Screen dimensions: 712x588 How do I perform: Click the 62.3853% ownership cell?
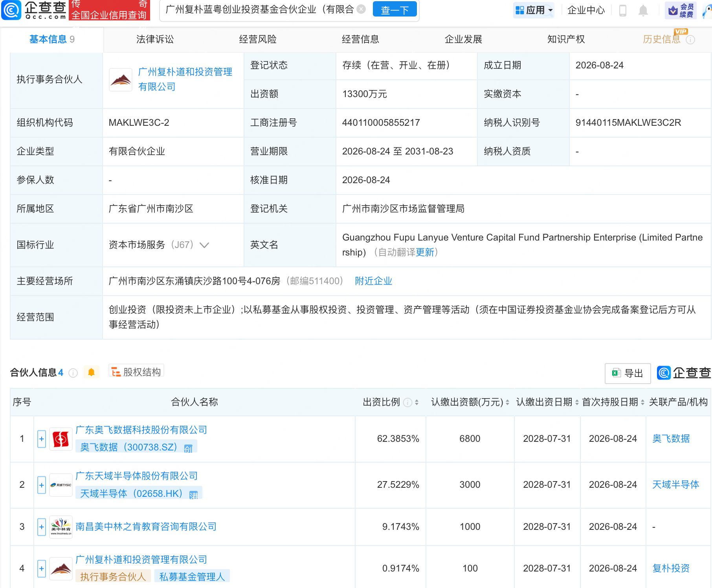pos(398,439)
